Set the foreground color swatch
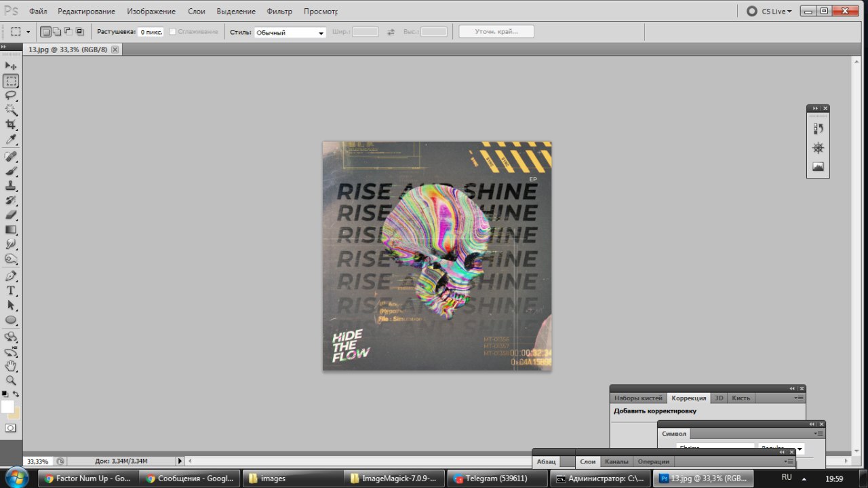This screenshot has height=488, width=868. click(7, 407)
